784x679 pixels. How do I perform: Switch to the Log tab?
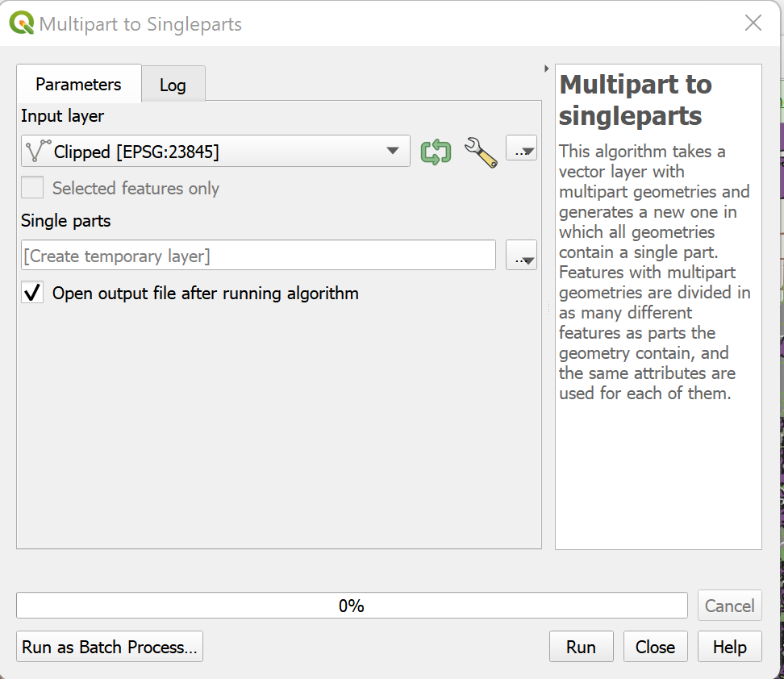(x=173, y=85)
